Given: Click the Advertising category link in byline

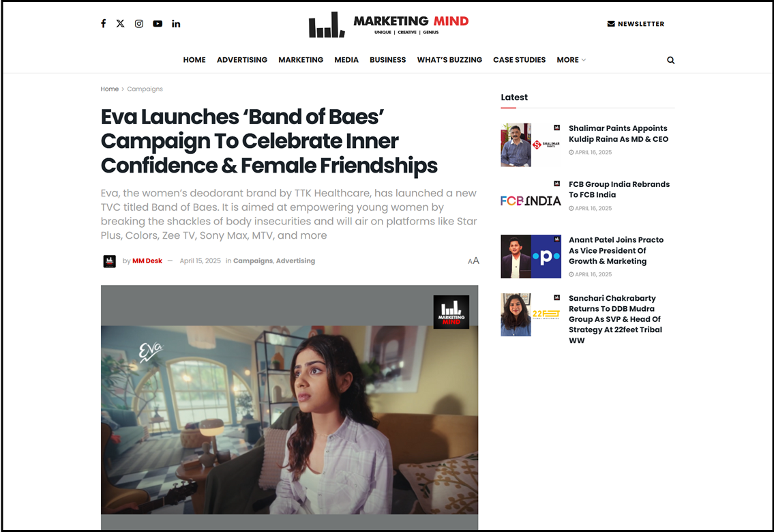Looking at the screenshot, I should [295, 261].
